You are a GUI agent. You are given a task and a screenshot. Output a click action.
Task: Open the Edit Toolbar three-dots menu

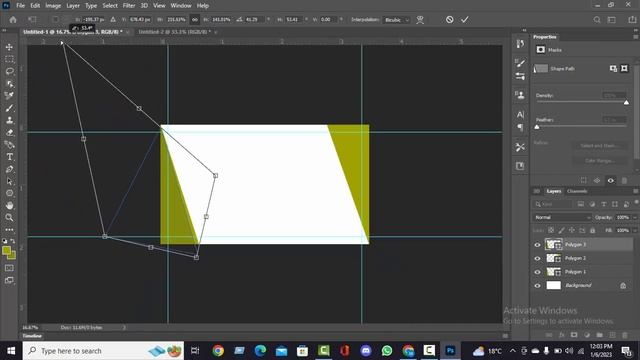click(x=9, y=229)
